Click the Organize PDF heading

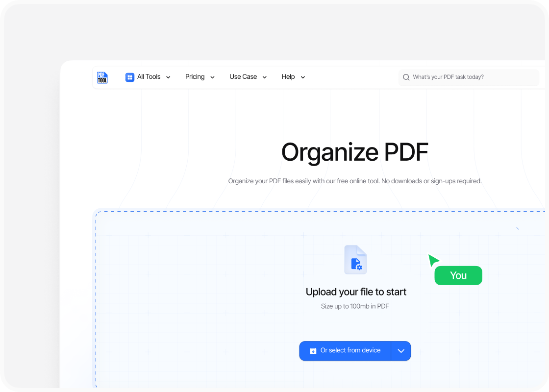[x=355, y=152]
